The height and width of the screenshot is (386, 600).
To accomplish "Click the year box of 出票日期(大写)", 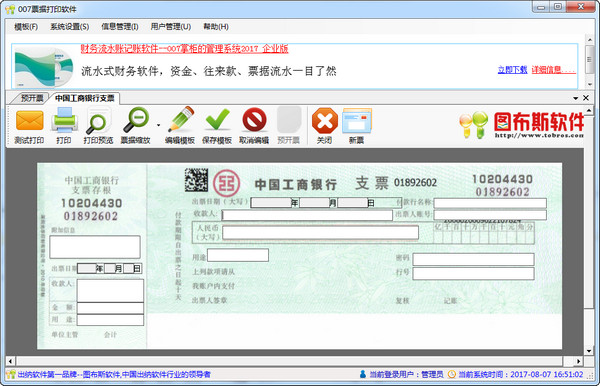I will click(271, 203).
